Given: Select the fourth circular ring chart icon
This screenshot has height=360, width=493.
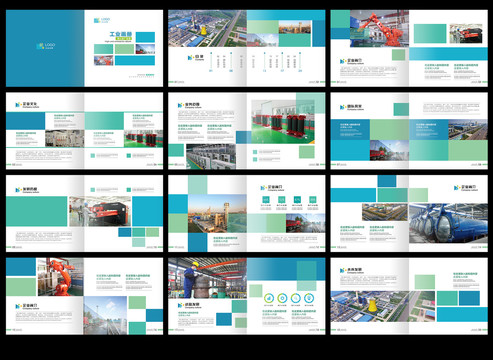Looking at the screenshot, I should point(309,298).
